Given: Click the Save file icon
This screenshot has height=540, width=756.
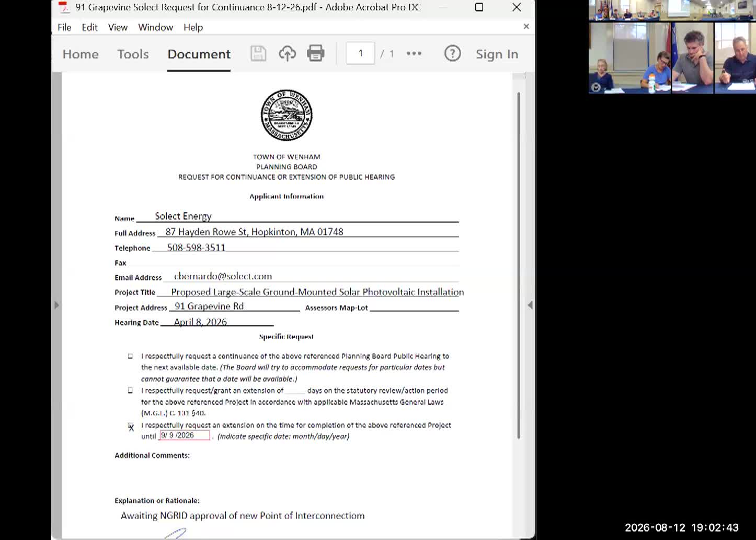Looking at the screenshot, I should pos(258,53).
